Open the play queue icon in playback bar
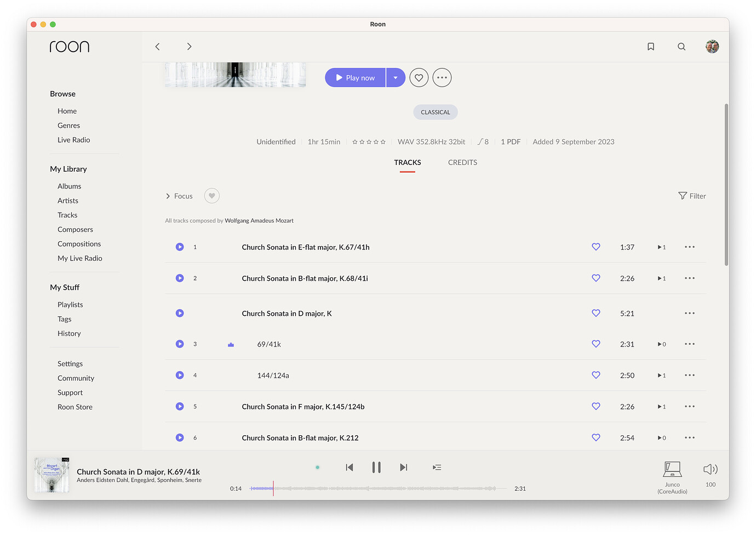The height and width of the screenshot is (535, 756). [x=437, y=467]
